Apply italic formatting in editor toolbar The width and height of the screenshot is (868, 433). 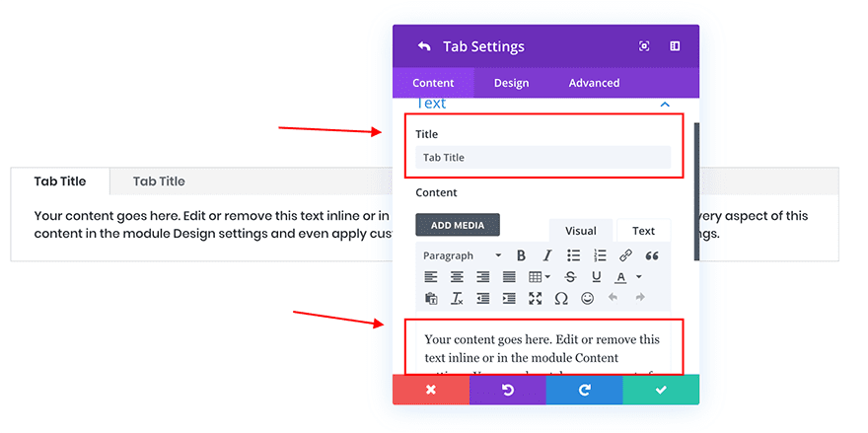(546, 255)
